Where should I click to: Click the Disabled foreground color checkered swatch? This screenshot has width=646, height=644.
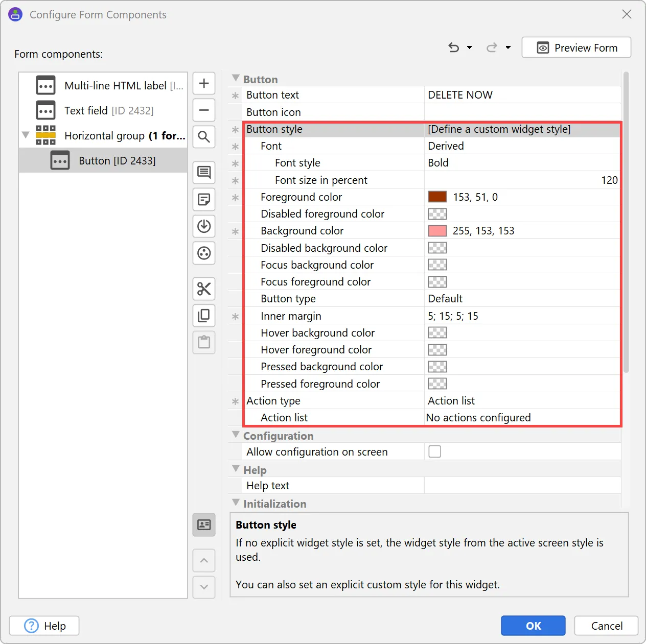[437, 213]
